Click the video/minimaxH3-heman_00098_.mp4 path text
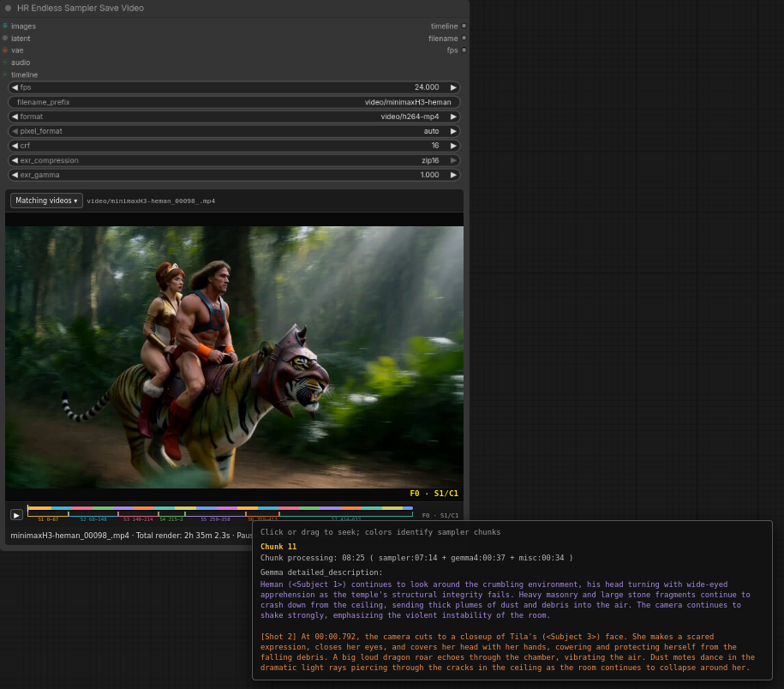Image resolution: width=784 pixels, height=689 pixels. click(x=151, y=201)
